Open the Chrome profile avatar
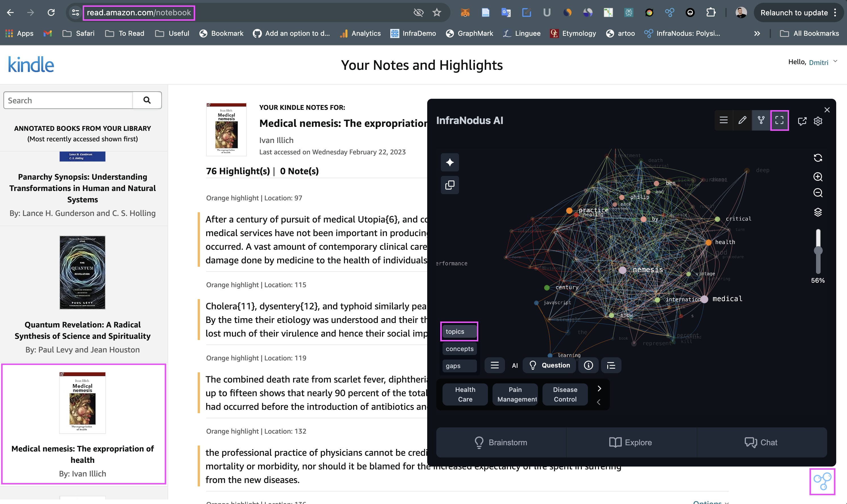 click(x=741, y=13)
